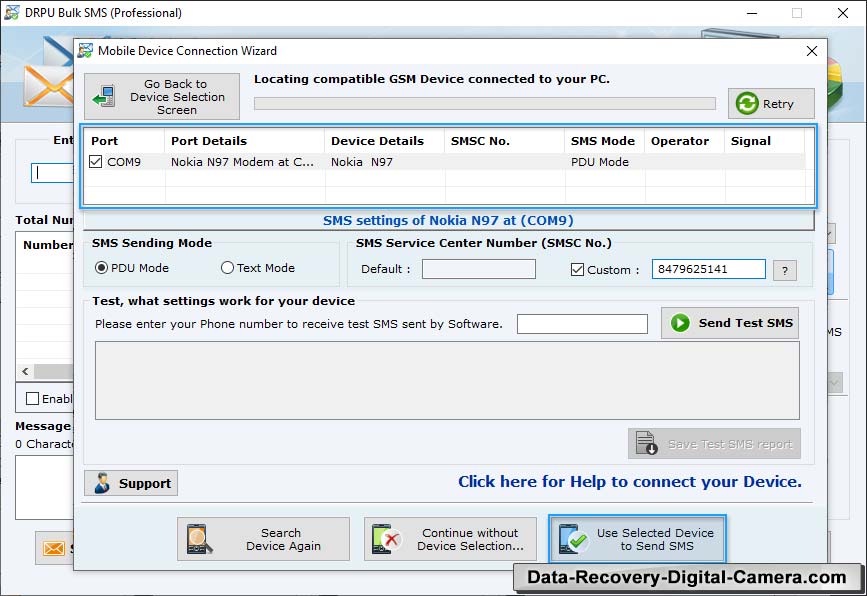Click the SMS settings of Nokia N97 heading
Image resolution: width=867 pixels, height=596 pixels.
tap(448, 220)
